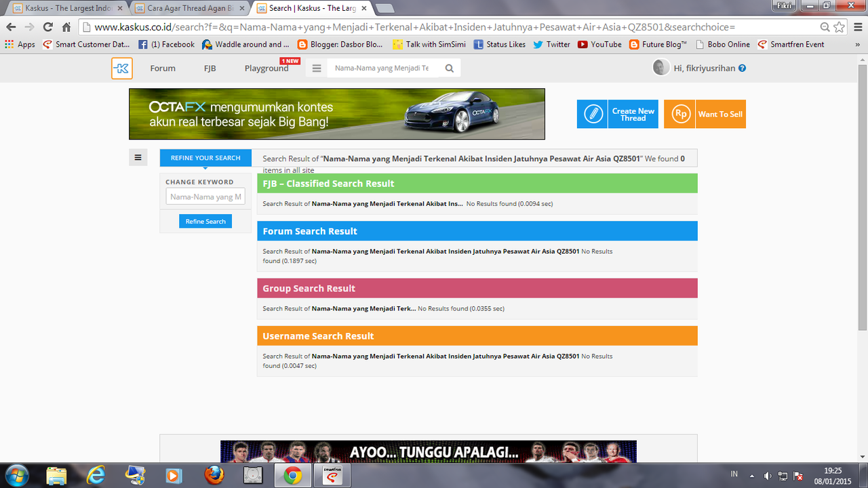Open Username Search Result header
Screen dimensions: 868x488
pyautogui.click(x=477, y=336)
